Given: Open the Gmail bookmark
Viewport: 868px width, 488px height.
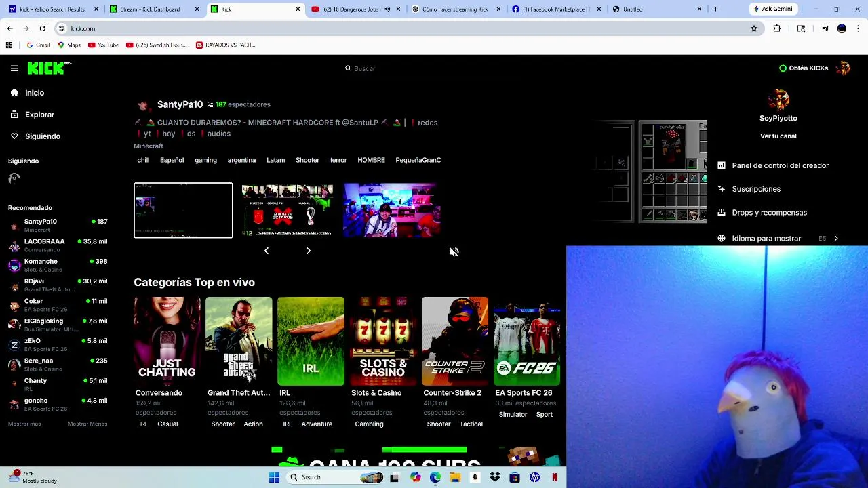Looking at the screenshot, I should 38,45.
